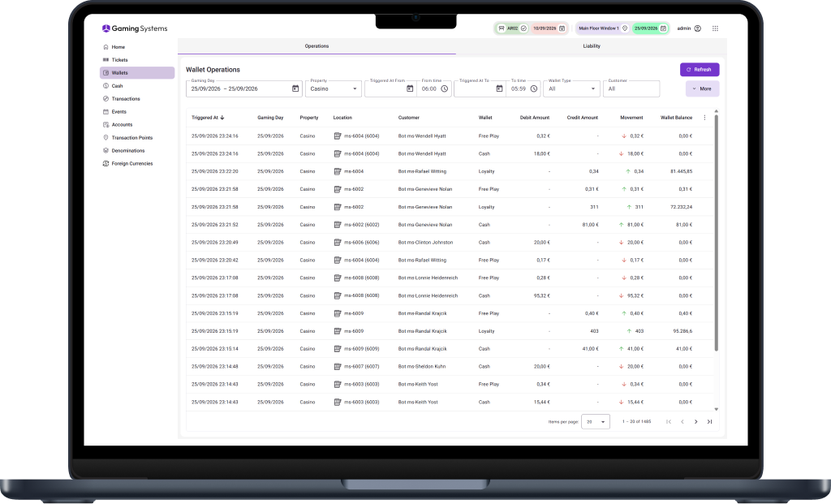
Task: Click the Gaming Day column header
Action: pos(270,118)
